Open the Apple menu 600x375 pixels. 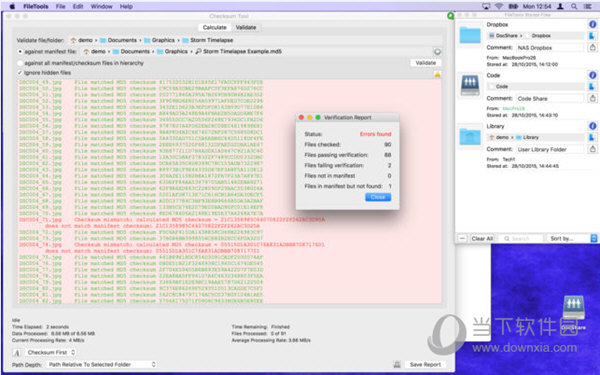point(12,6)
